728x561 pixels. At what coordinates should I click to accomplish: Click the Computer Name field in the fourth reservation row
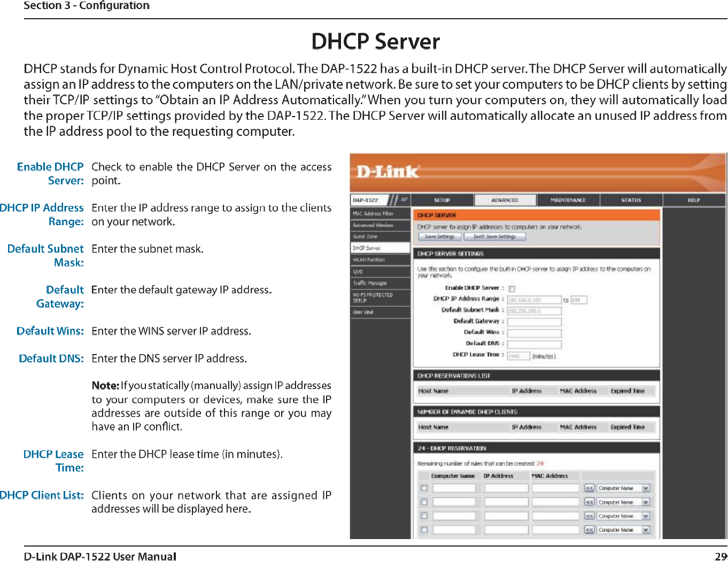454,530
